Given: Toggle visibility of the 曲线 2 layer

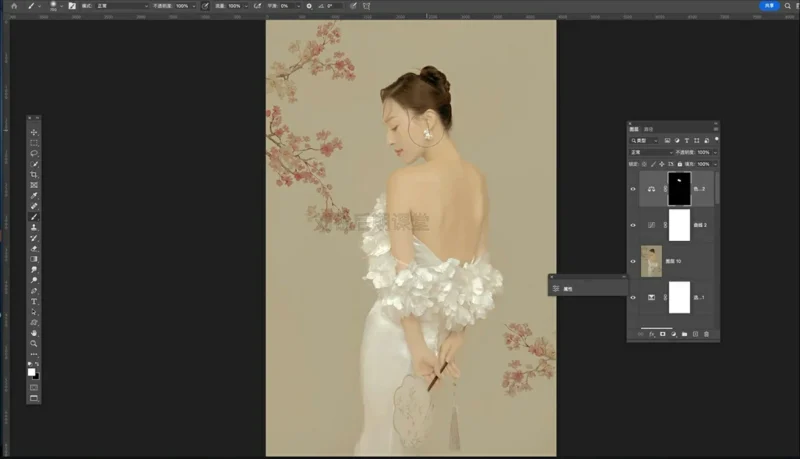Looking at the screenshot, I should pos(633,225).
